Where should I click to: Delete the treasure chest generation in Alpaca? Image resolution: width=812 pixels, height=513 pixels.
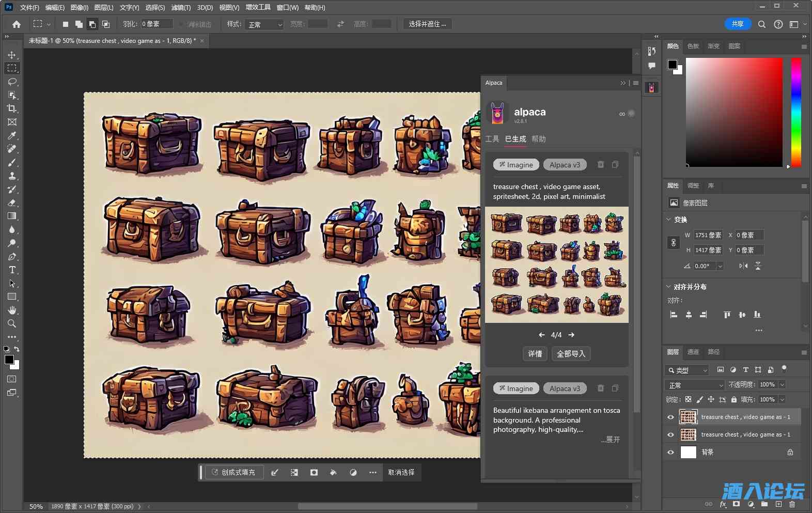tap(600, 165)
